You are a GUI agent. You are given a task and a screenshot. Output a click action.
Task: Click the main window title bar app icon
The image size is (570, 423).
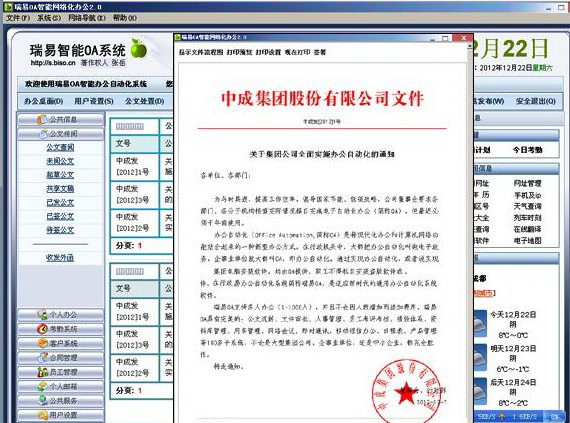tap(8, 7)
